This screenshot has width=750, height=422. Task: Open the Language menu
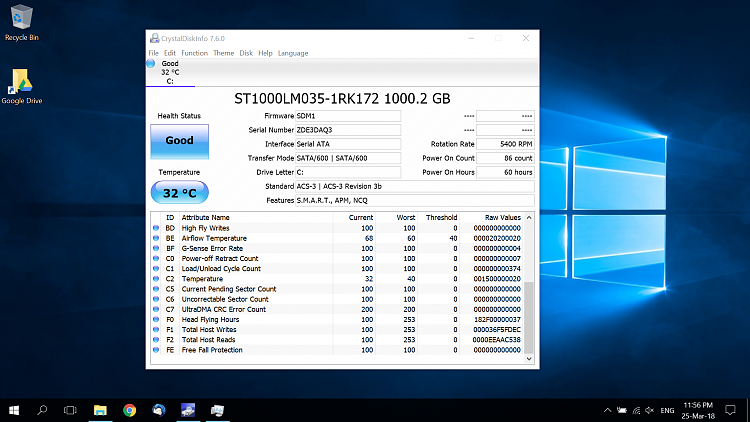(x=293, y=53)
